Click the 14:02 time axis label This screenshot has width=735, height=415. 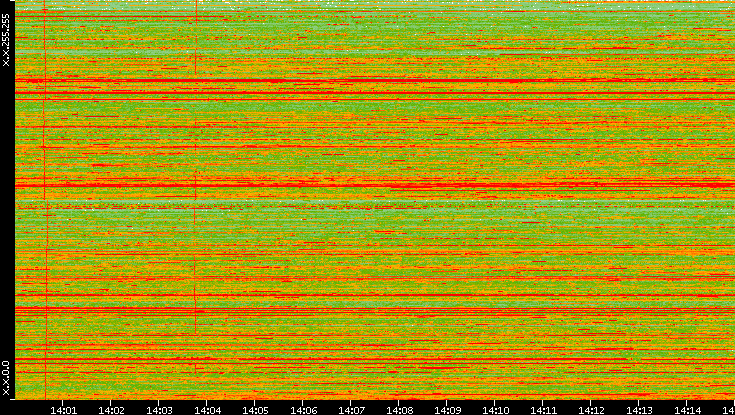point(111,410)
